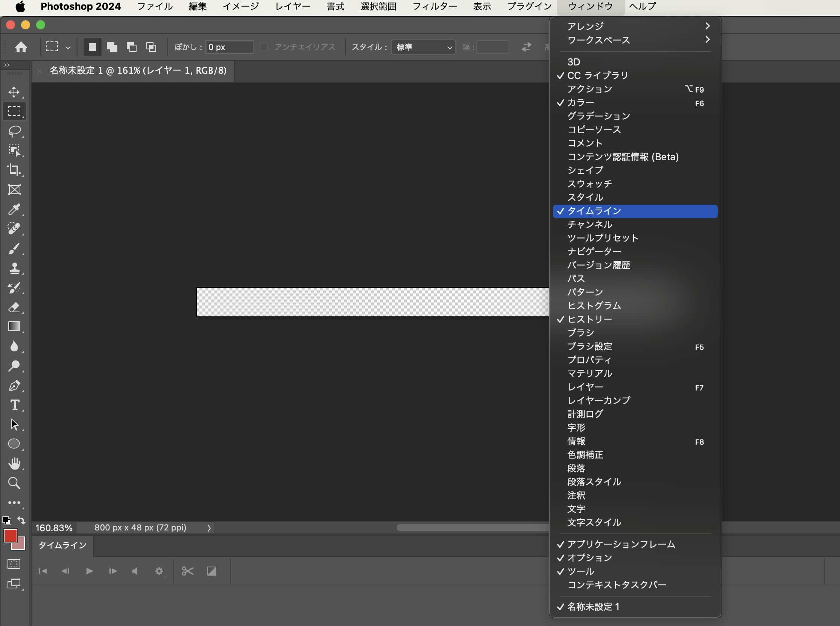Choose New Selection mode button
The height and width of the screenshot is (626, 840).
92,47
